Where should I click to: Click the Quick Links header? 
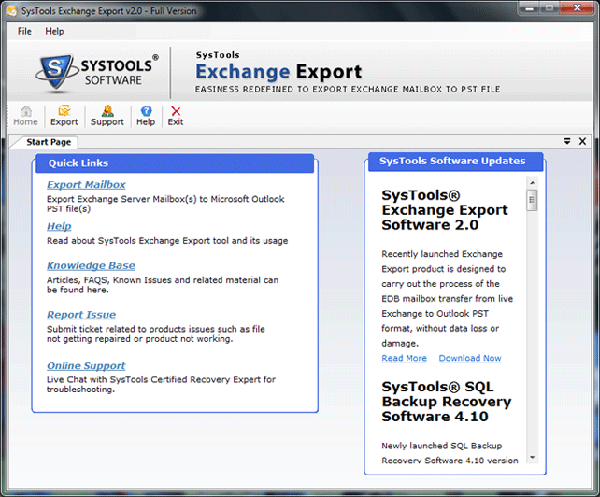174,163
